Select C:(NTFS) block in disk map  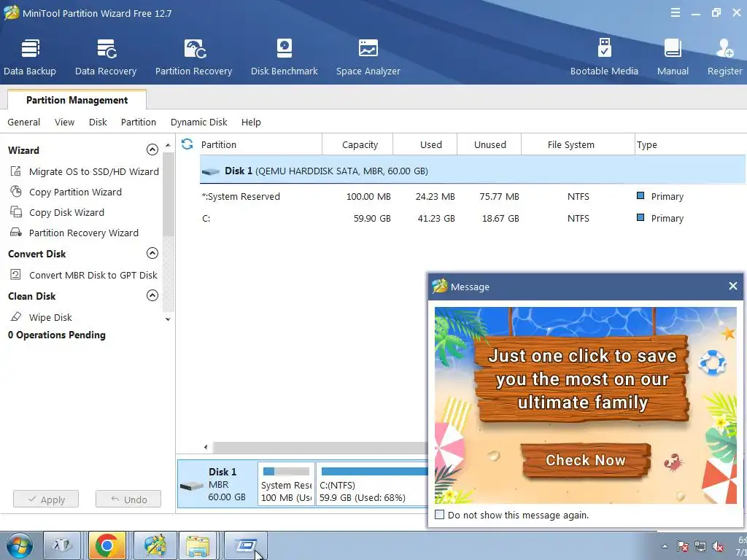(x=371, y=484)
